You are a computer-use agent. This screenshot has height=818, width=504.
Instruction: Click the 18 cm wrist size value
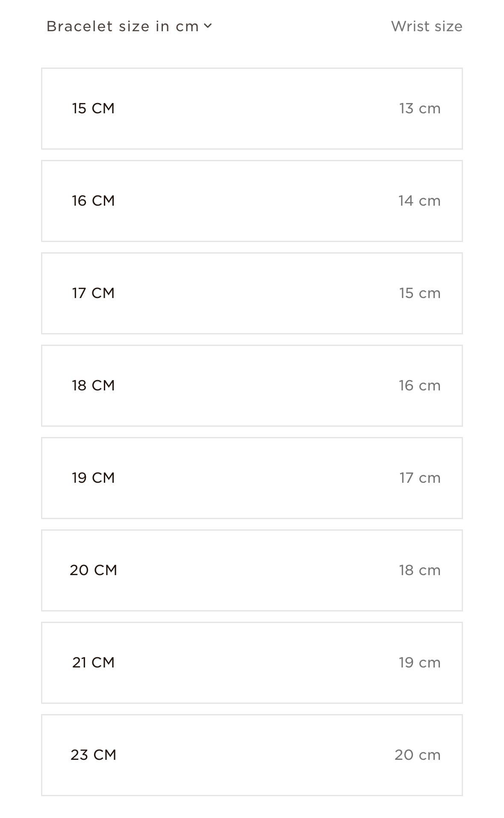point(419,570)
